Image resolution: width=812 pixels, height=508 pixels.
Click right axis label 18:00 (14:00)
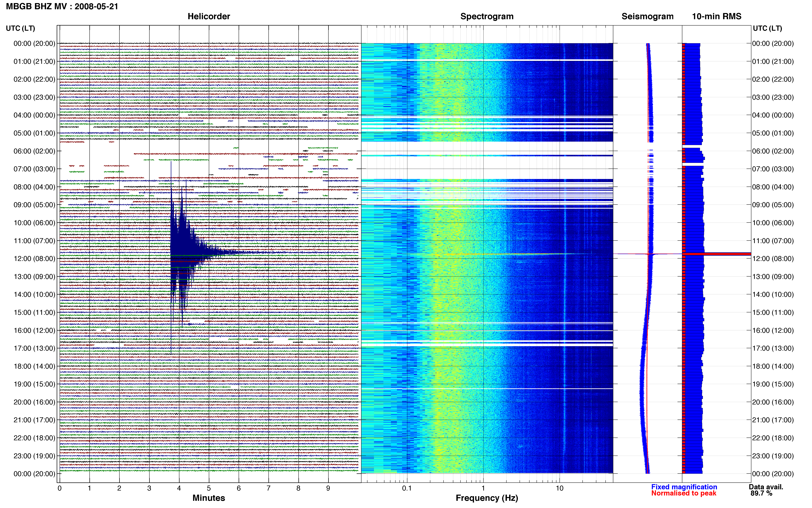773,366
